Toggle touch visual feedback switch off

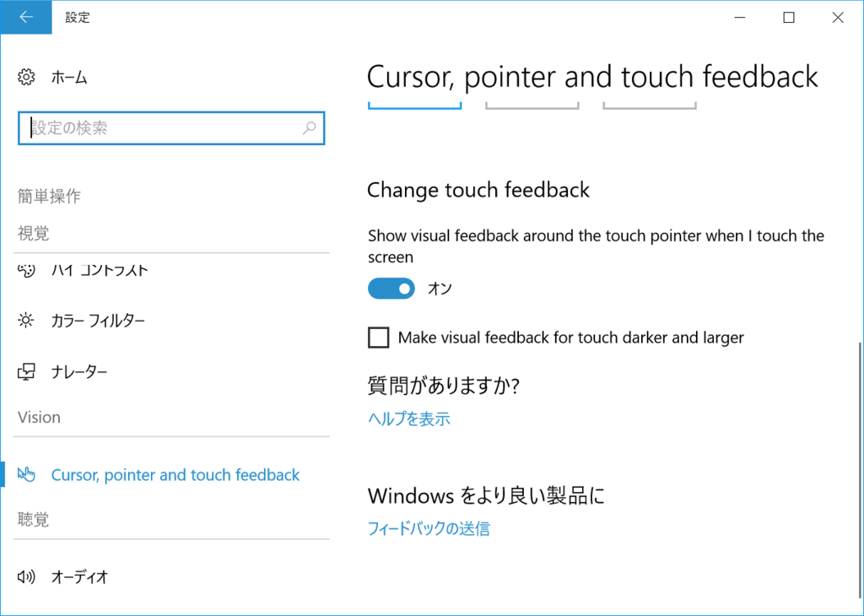pos(391,289)
